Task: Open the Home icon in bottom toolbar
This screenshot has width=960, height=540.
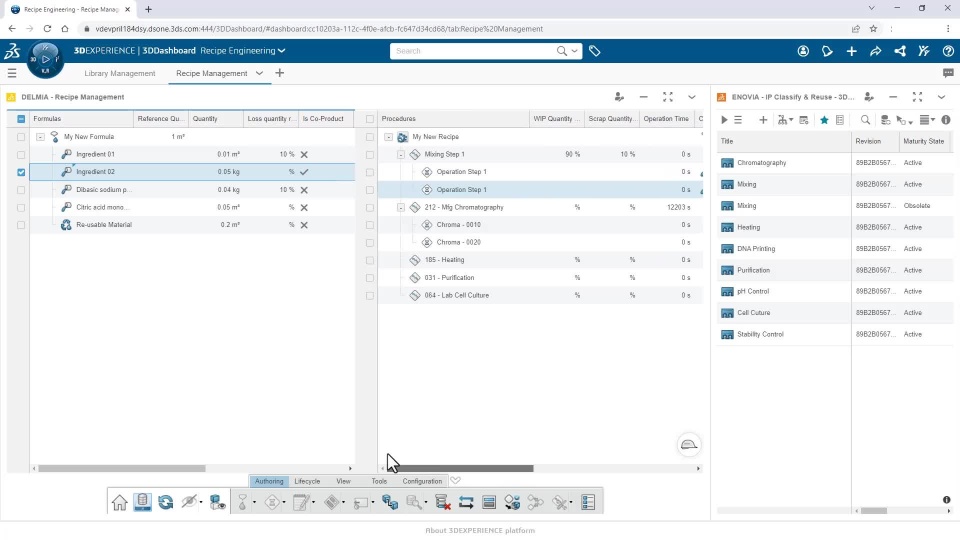Action: [x=119, y=502]
